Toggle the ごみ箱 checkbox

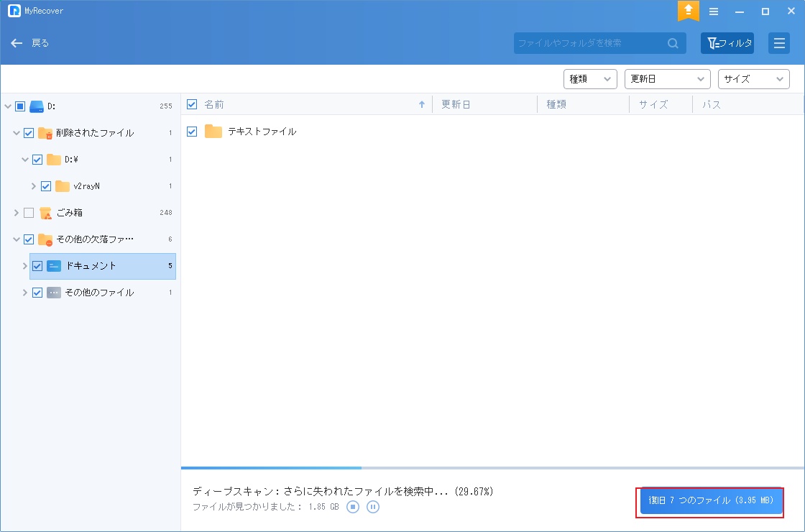(29, 213)
